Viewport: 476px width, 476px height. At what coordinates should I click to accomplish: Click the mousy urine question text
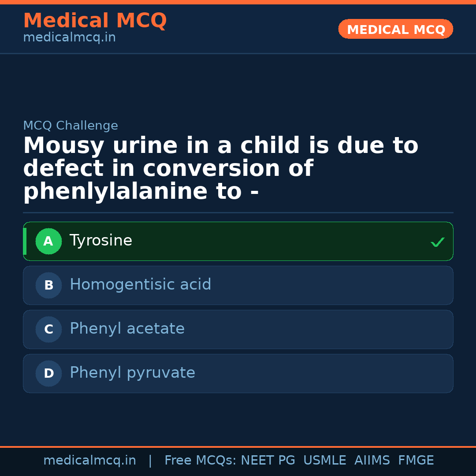tap(220, 169)
